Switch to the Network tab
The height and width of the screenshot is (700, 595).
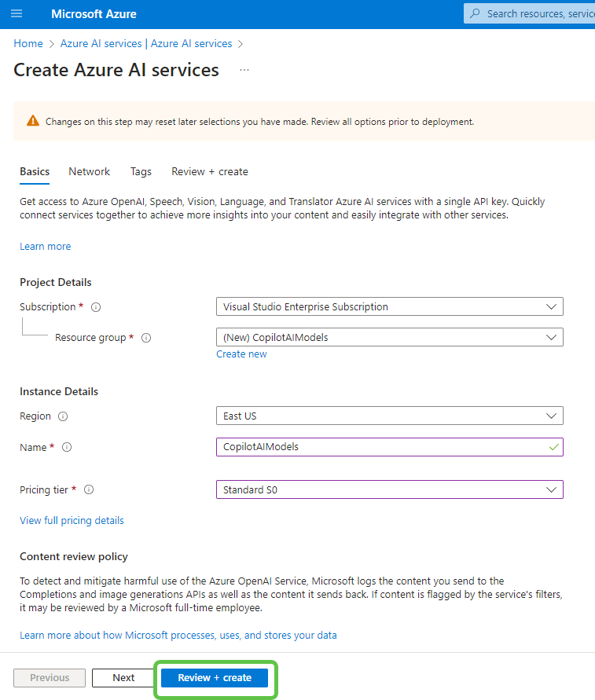[89, 171]
